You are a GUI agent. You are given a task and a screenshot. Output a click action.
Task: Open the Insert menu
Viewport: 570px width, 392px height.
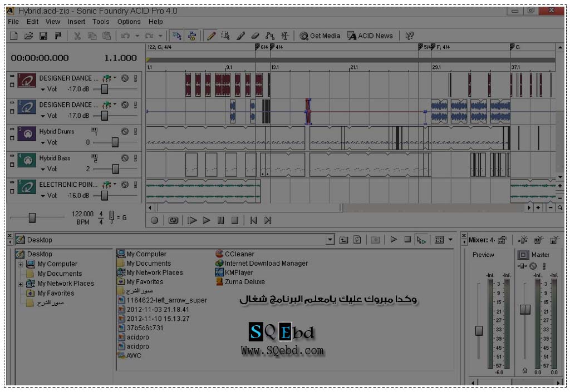(76, 22)
